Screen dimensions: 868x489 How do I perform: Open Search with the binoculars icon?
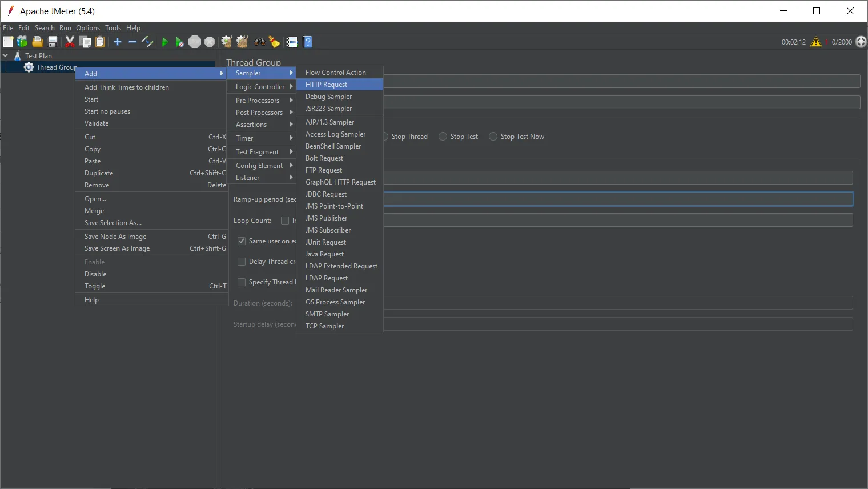click(260, 42)
